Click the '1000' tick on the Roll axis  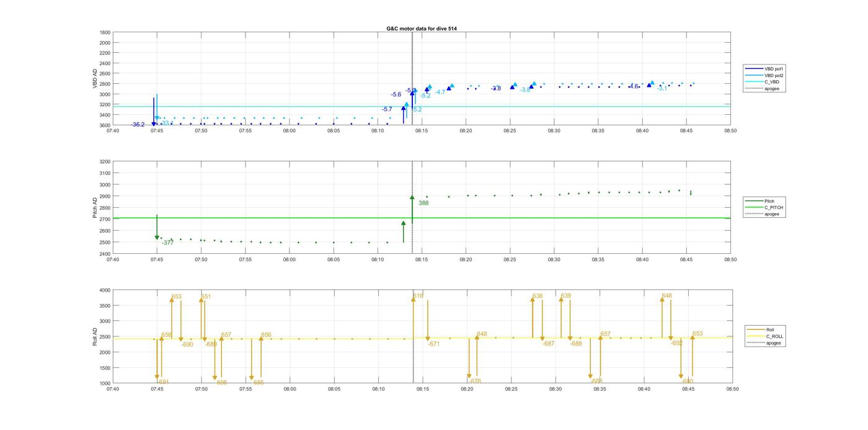[105, 383]
